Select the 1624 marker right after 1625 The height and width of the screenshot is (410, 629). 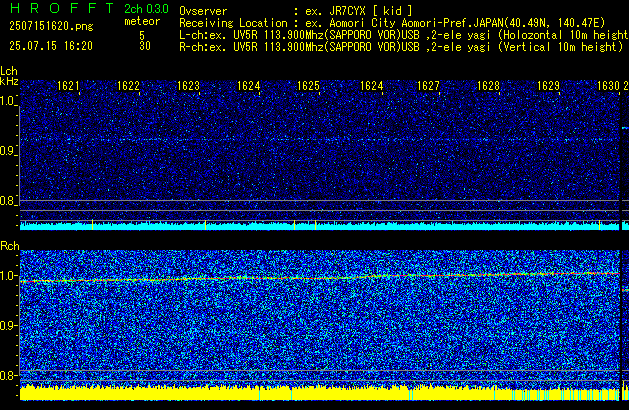[x=371, y=86]
